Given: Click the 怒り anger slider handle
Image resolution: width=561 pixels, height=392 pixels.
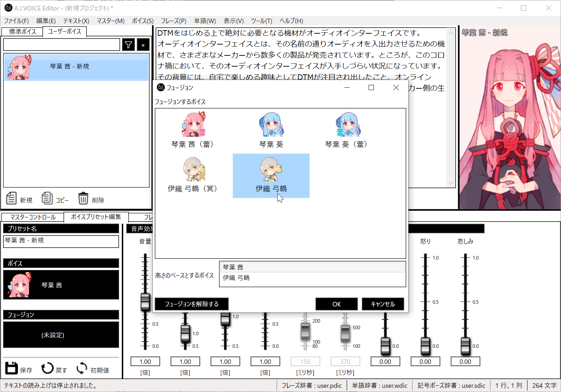Looking at the screenshot, I should tap(425, 346).
